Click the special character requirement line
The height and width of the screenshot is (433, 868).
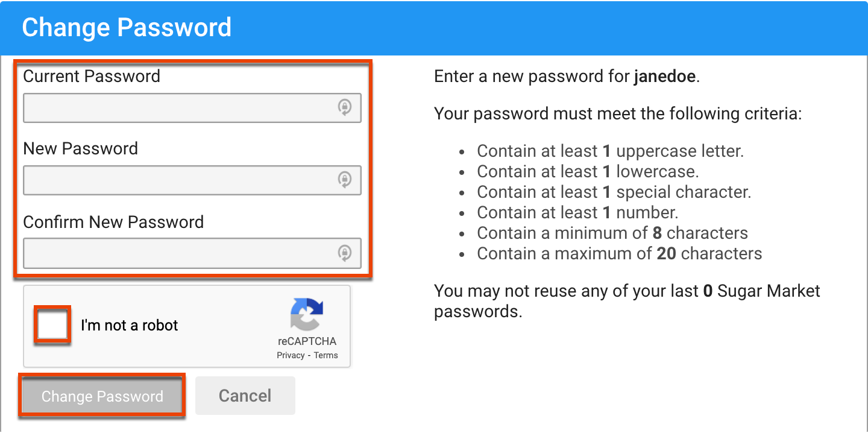(614, 192)
